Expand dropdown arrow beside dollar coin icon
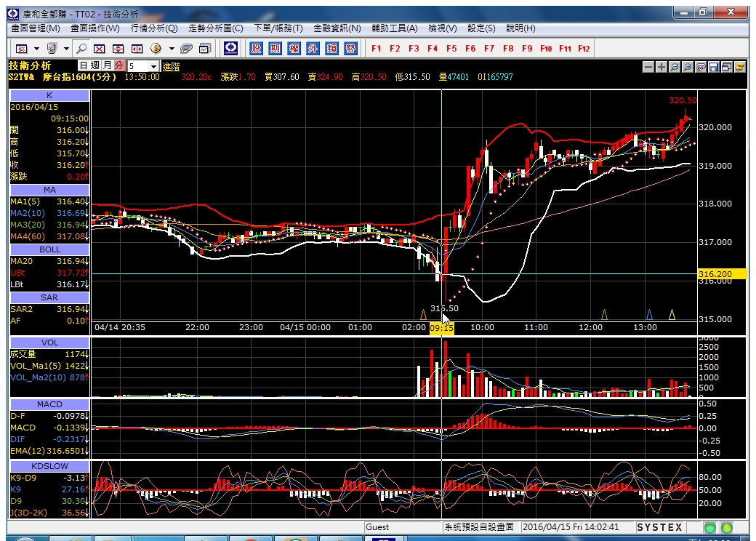This screenshot has width=756, height=541. coord(171,49)
